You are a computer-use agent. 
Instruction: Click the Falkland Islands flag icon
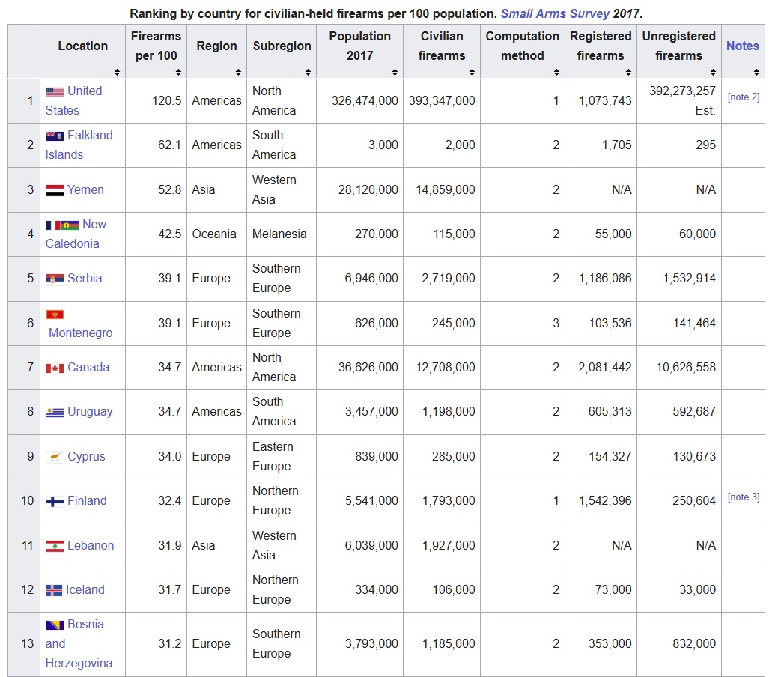click(x=55, y=136)
